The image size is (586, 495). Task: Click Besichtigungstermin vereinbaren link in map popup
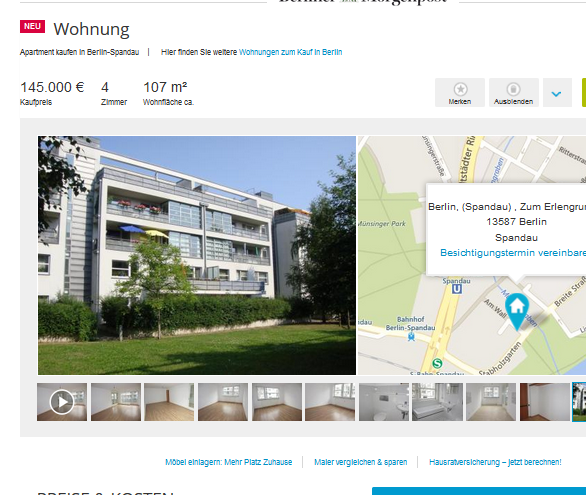pyautogui.click(x=513, y=253)
